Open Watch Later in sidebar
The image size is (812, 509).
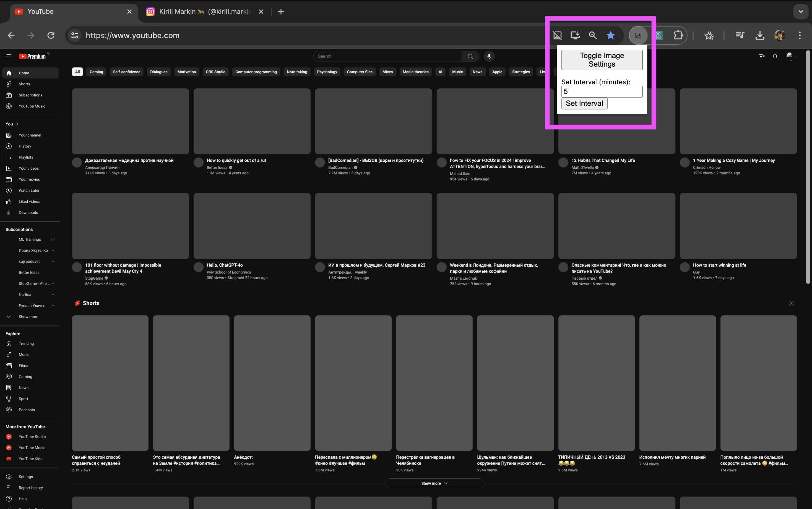pyautogui.click(x=29, y=190)
